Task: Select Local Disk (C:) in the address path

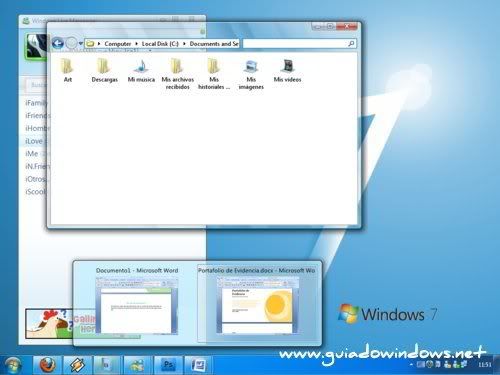Action: click(160, 44)
